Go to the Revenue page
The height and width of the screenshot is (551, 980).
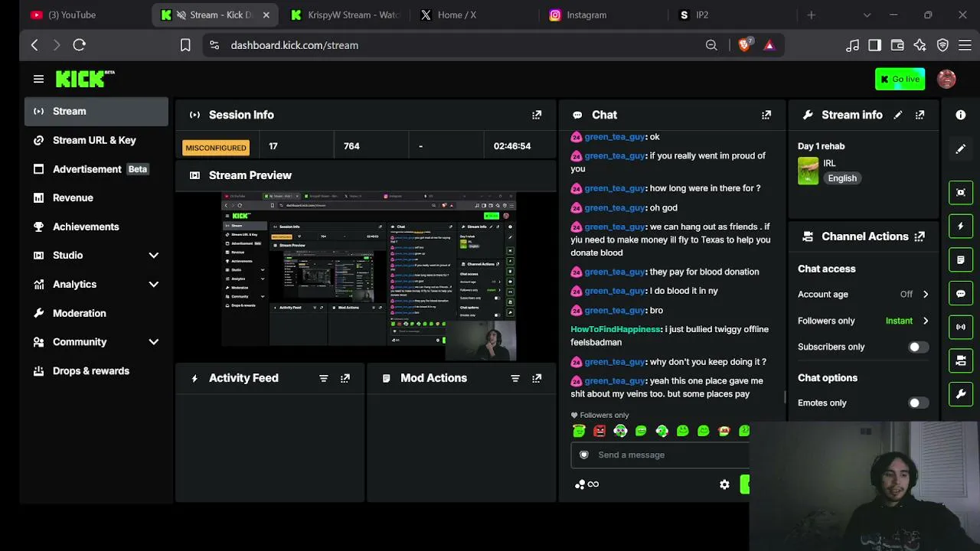point(96,197)
